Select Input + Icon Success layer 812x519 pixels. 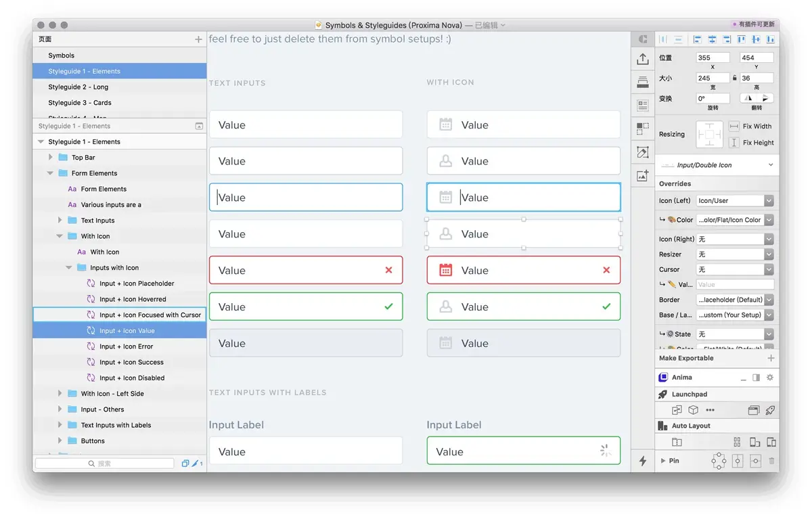pos(119,362)
